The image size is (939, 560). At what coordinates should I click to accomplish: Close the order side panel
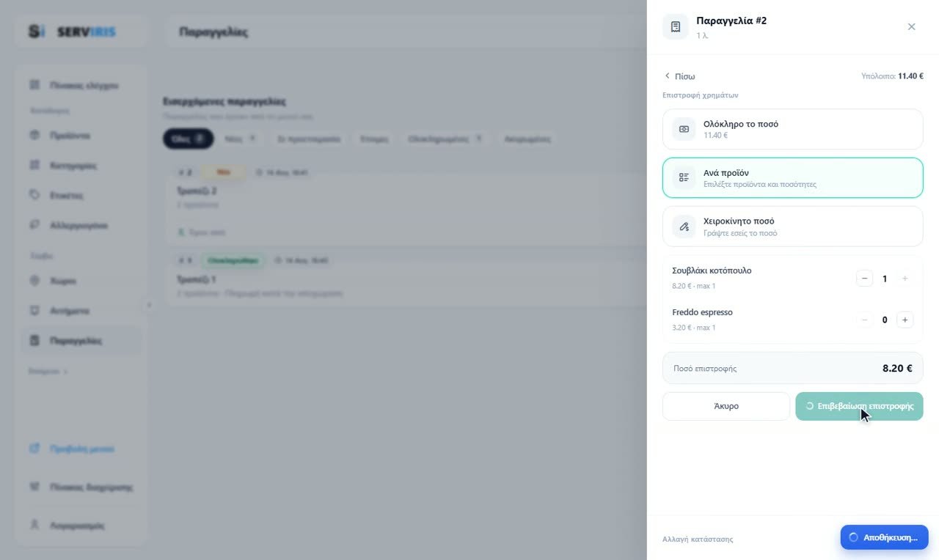tap(911, 27)
